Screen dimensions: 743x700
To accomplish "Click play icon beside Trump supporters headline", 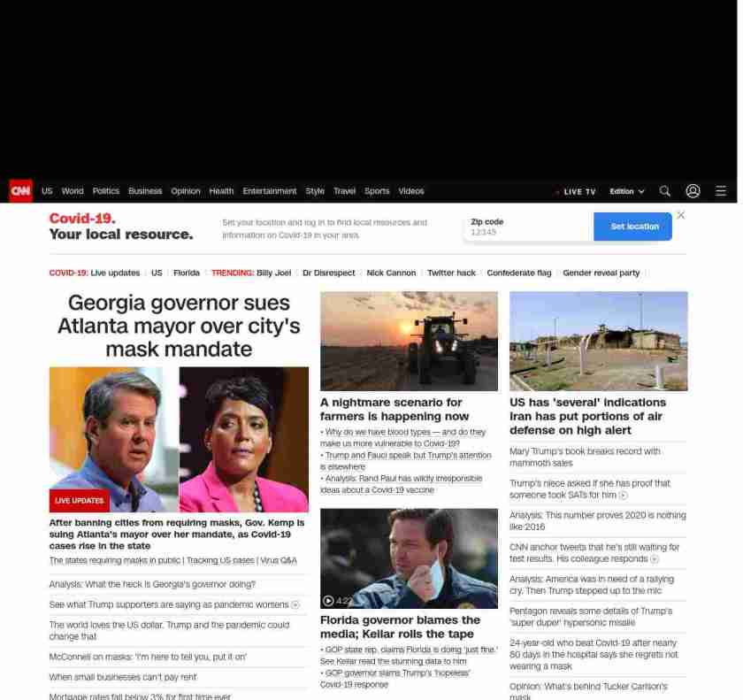I will click(x=295, y=605).
